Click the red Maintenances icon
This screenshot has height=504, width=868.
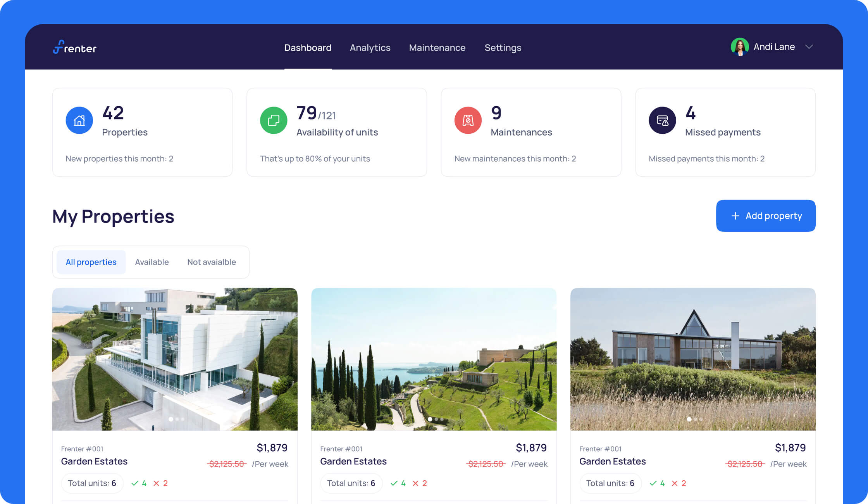[468, 121]
